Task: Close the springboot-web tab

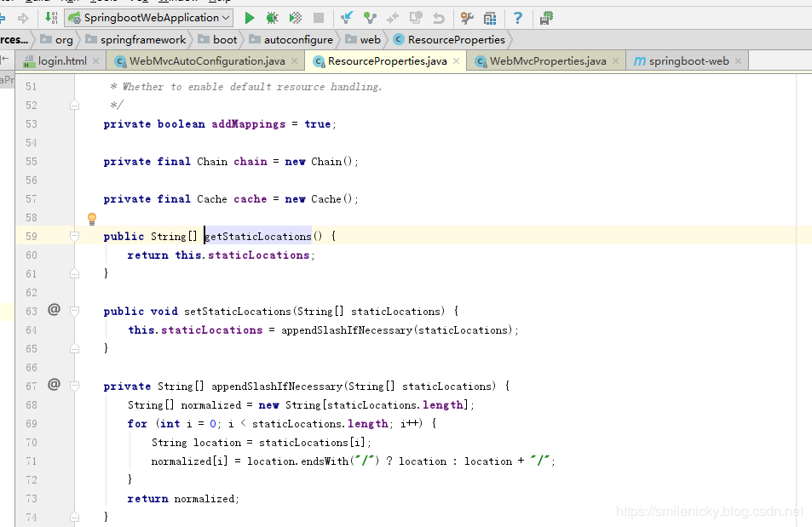Action: coord(739,61)
